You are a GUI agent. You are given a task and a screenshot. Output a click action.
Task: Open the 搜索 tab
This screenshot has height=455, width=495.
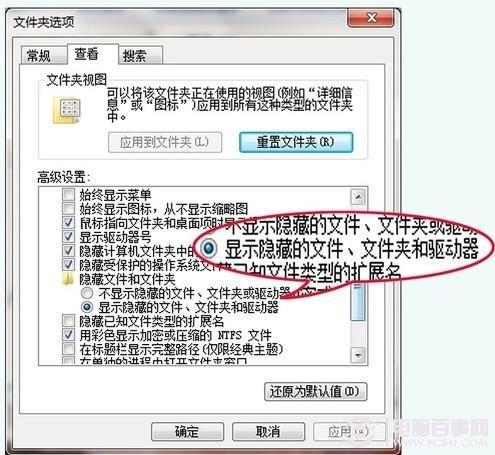tap(135, 55)
